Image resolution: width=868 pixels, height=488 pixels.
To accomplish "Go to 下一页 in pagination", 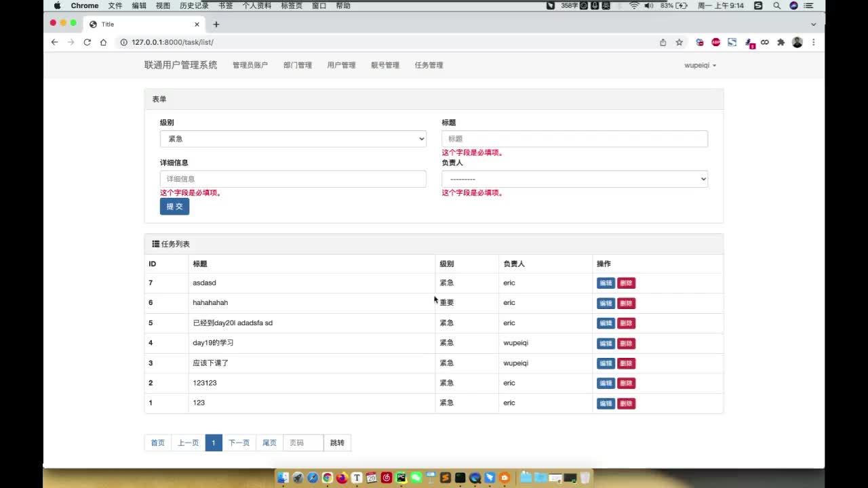I will pyautogui.click(x=239, y=443).
